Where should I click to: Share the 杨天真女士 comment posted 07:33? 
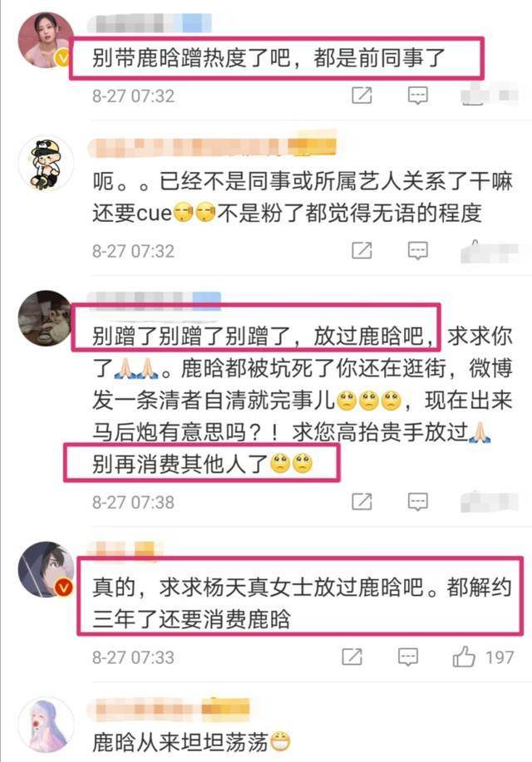coord(352,656)
